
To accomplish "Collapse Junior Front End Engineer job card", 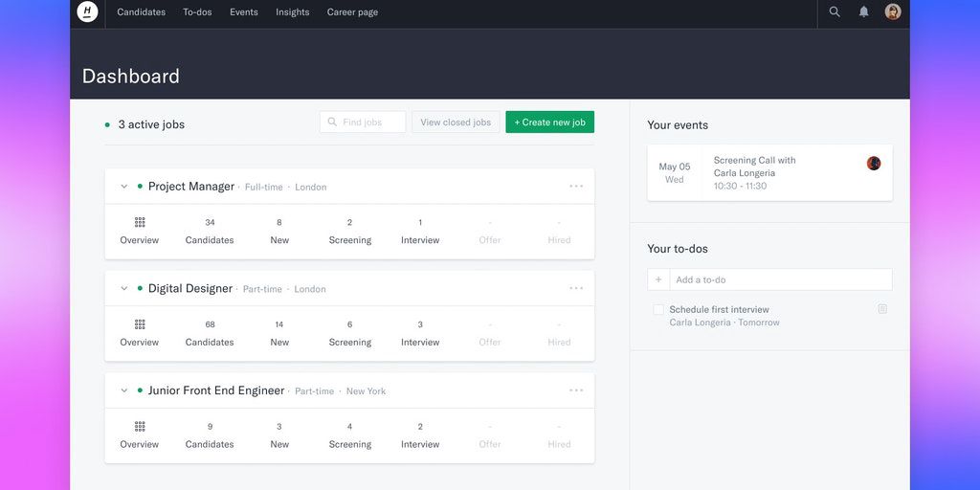I will tap(124, 390).
